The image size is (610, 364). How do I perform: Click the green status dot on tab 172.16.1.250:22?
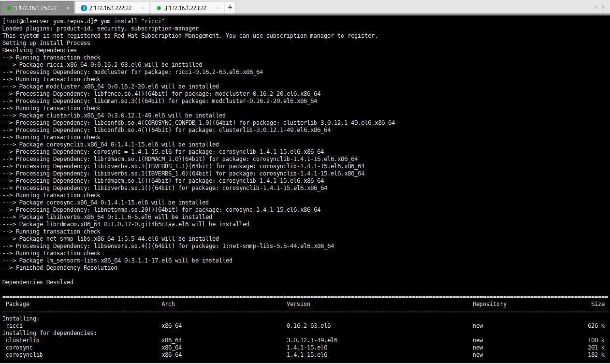click(x=9, y=8)
